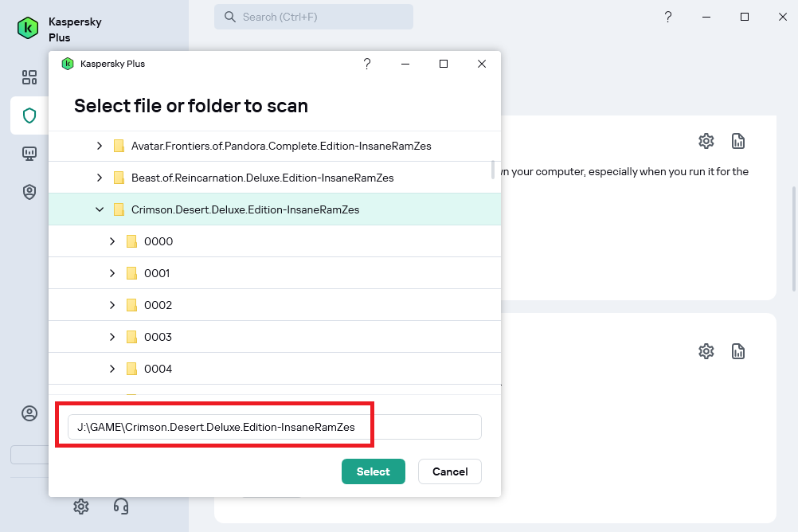Cancel the folder selection dialog

pyautogui.click(x=450, y=471)
